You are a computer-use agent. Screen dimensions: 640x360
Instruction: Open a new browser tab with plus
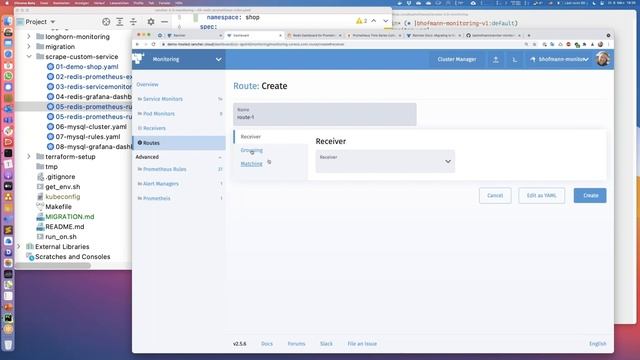click(529, 36)
